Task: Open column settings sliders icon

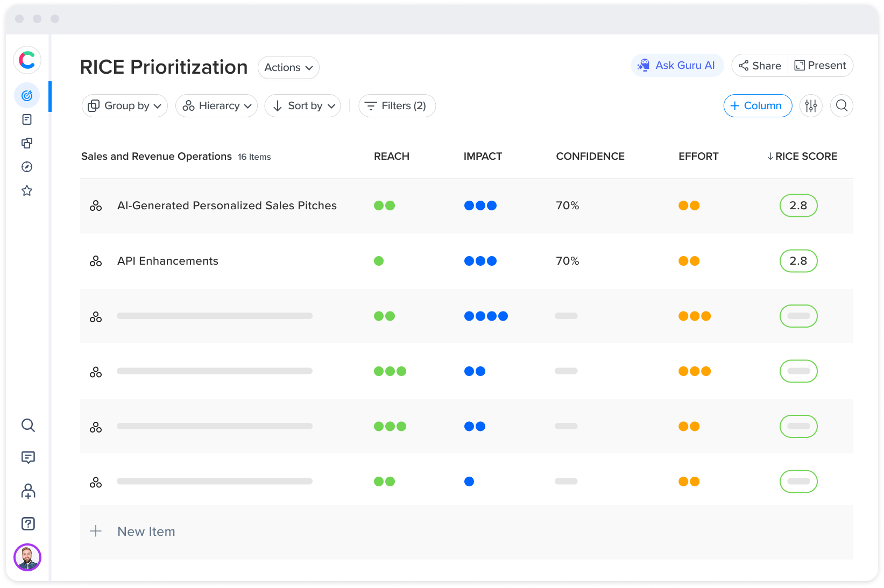Action: tap(811, 106)
